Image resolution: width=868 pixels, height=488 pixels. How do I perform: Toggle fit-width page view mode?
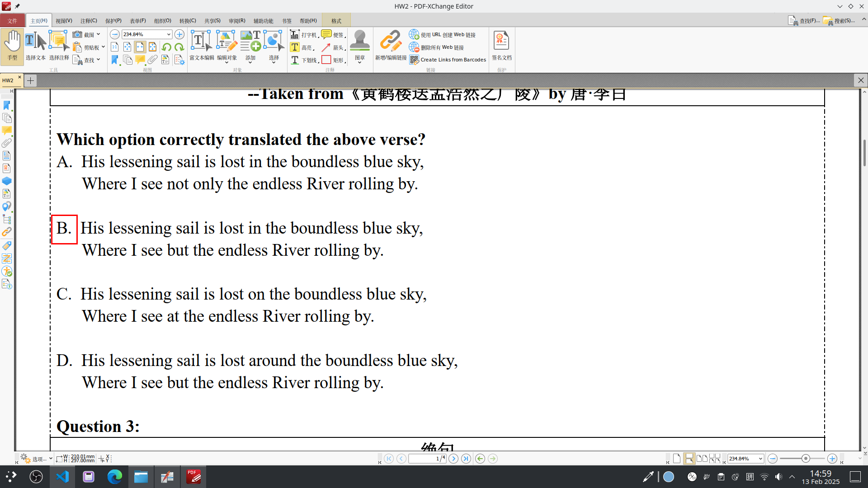(140, 47)
